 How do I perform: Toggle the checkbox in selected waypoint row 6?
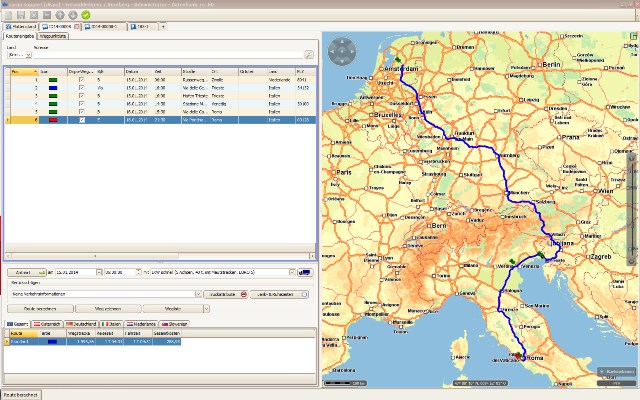tap(82, 120)
